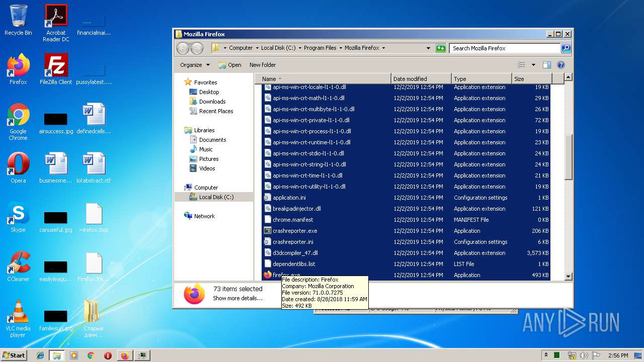The image size is (644, 362).
Task: Expand the address bar history dropdown
Action: point(428,48)
